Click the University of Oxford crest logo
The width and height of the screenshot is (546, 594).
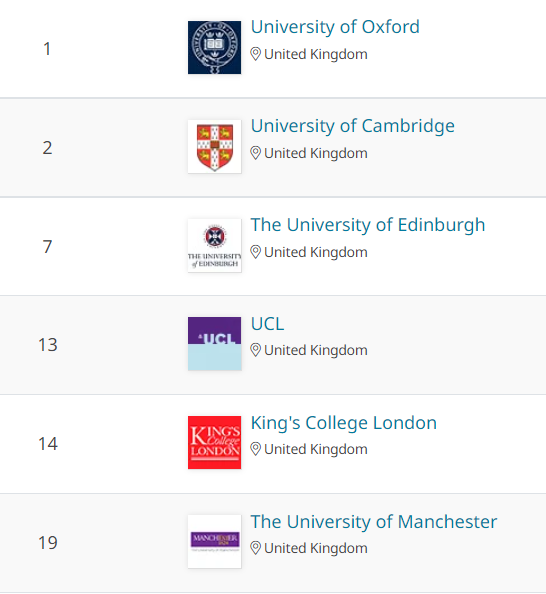coord(214,47)
